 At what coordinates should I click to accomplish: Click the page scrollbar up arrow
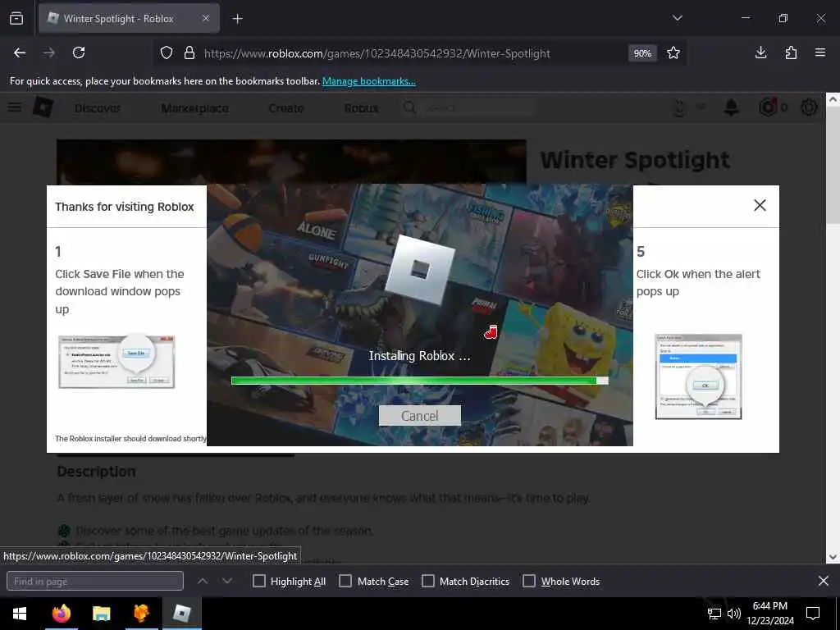(833, 99)
